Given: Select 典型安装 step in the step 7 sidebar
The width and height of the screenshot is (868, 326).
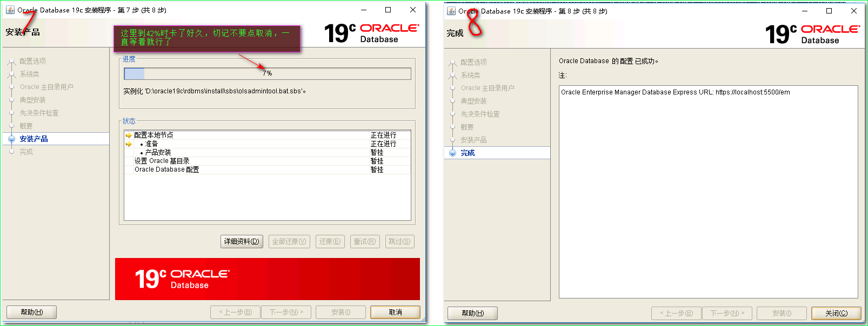Looking at the screenshot, I should tap(33, 100).
